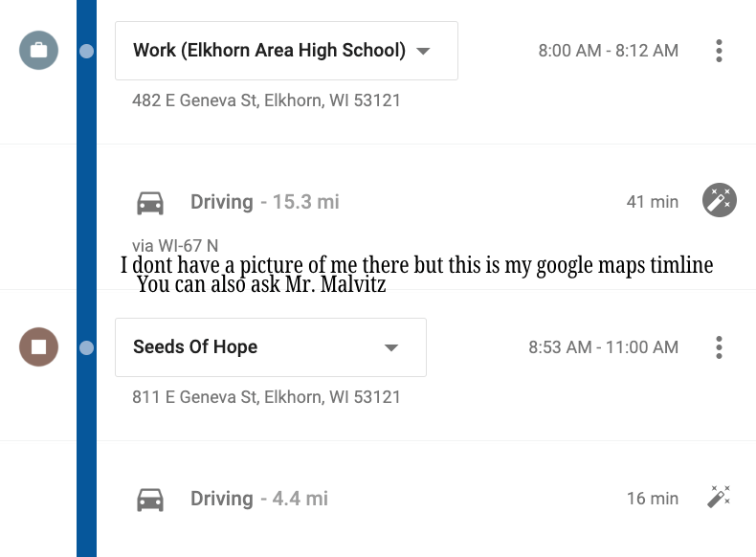Select the Seeds Of Hope place name
Viewport: 756px width, 557px height.
(x=195, y=347)
